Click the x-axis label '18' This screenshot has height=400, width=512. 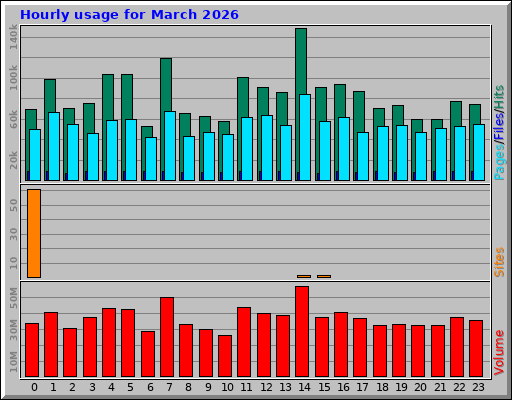pos(382,387)
